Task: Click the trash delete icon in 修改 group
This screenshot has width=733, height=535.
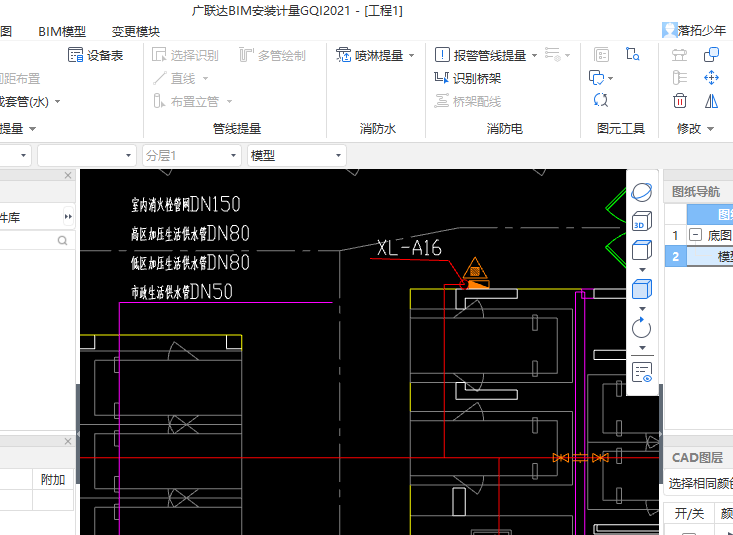Action: coord(680,100)
